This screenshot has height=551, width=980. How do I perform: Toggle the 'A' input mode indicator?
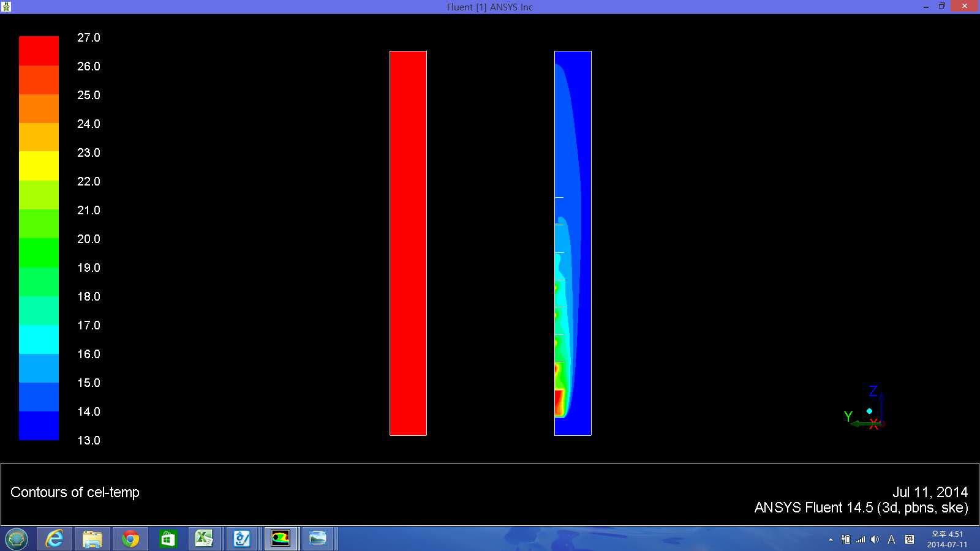891,539
